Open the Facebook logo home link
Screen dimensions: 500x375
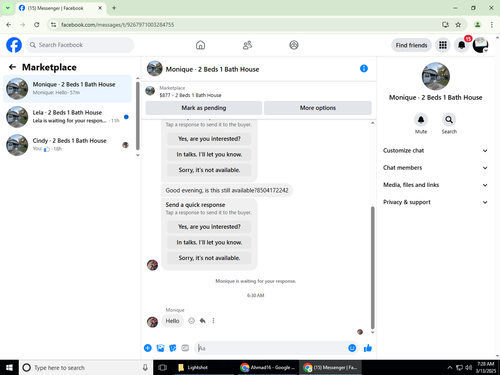click(14, 45)
